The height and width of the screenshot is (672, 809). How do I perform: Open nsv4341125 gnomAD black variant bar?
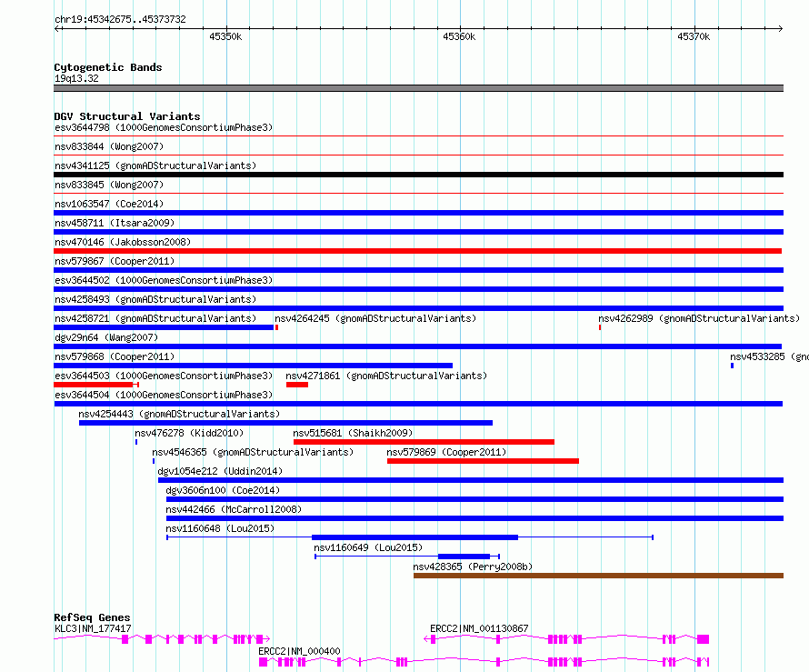[418, 175]
